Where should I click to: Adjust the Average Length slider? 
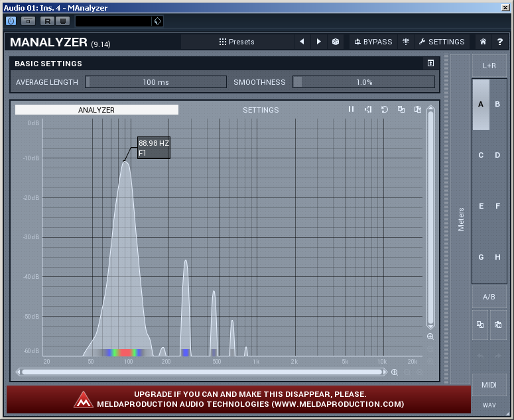[x=156, y=82]
